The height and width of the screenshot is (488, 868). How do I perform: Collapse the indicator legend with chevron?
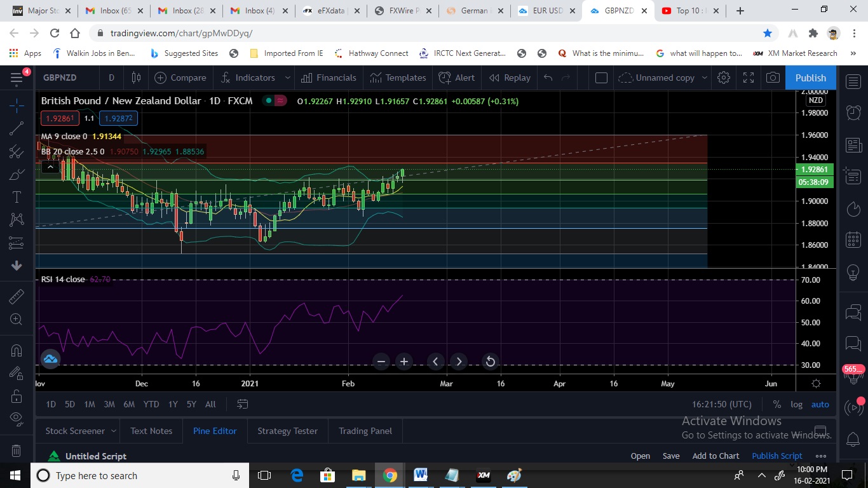[x=50, y=167]
